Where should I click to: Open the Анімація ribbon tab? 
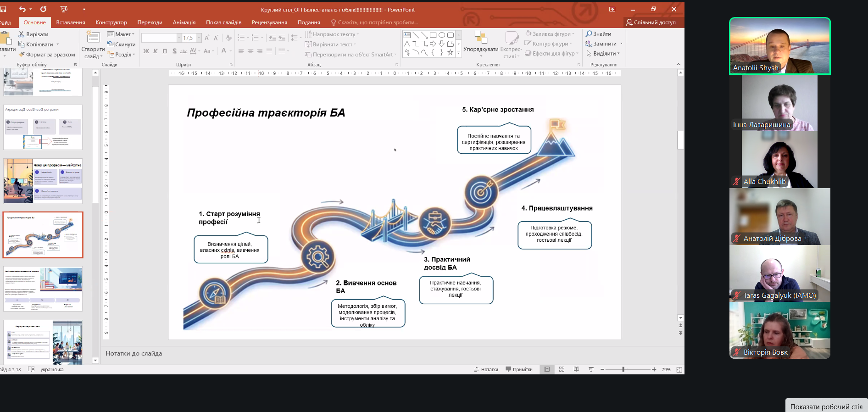point(184,22)
